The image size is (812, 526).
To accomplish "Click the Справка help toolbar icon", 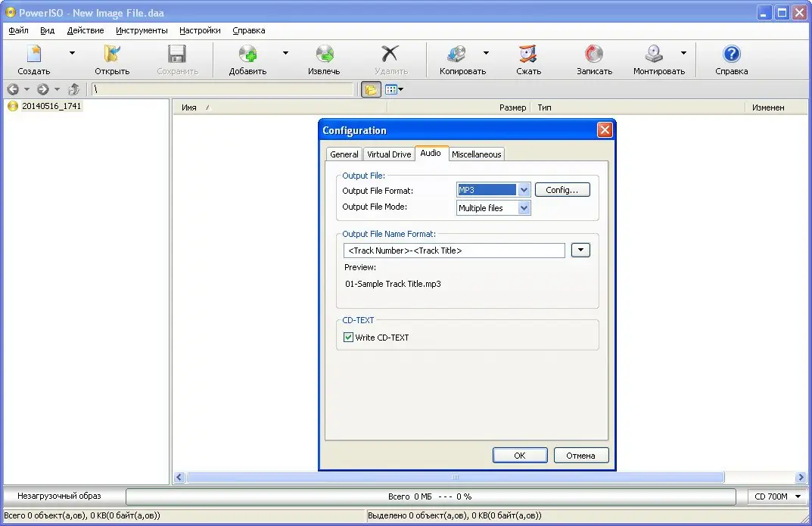I will pyautogui.click(x=732, y=54).
